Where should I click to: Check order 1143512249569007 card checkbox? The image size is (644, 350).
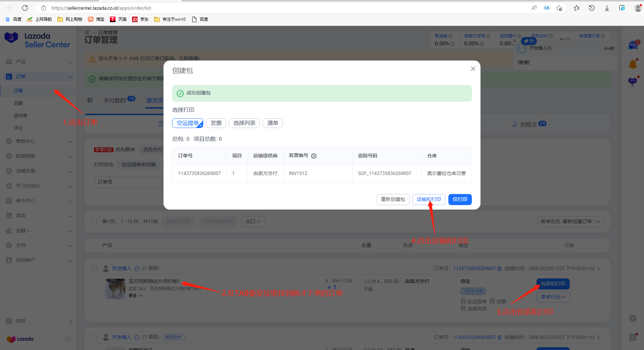tap(94, 337)
